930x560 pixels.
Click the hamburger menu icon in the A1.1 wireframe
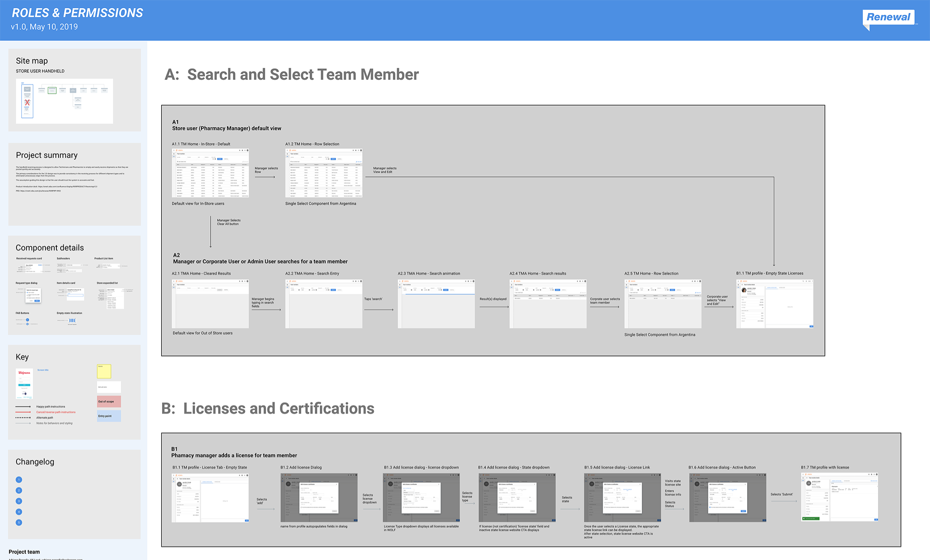pos(174,150)
